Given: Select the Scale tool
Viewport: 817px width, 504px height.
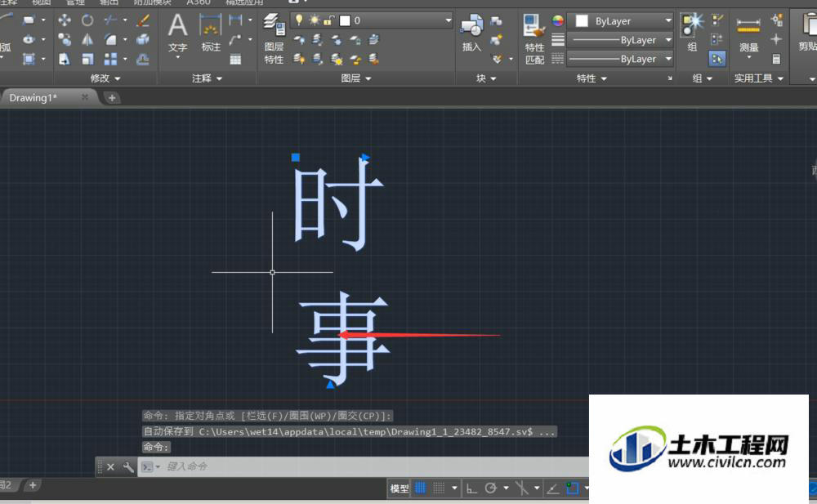Looking at the screenshot, I should (x=87, y=59).
